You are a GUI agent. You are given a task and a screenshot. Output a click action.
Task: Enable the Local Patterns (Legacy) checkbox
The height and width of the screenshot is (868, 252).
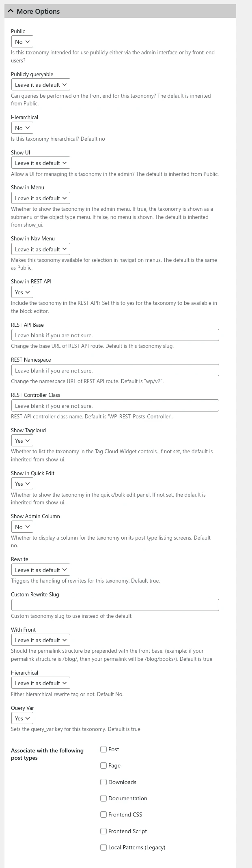click(103, 847)
